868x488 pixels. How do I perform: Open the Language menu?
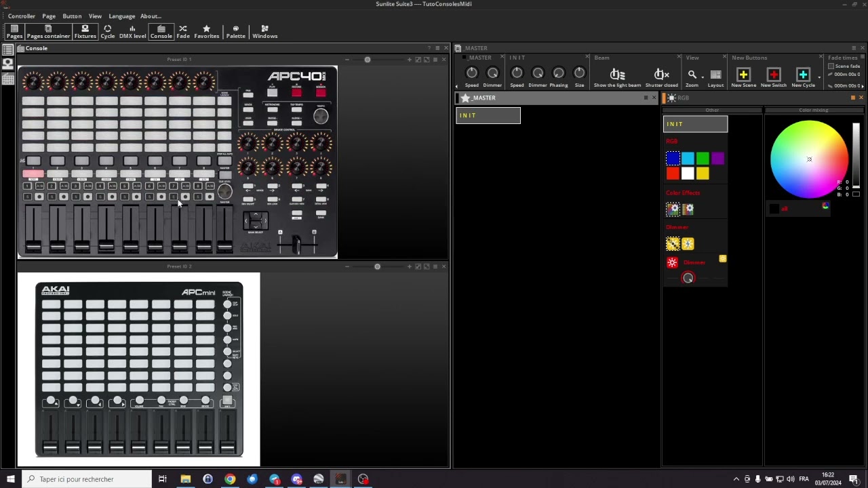coord(121,16)
